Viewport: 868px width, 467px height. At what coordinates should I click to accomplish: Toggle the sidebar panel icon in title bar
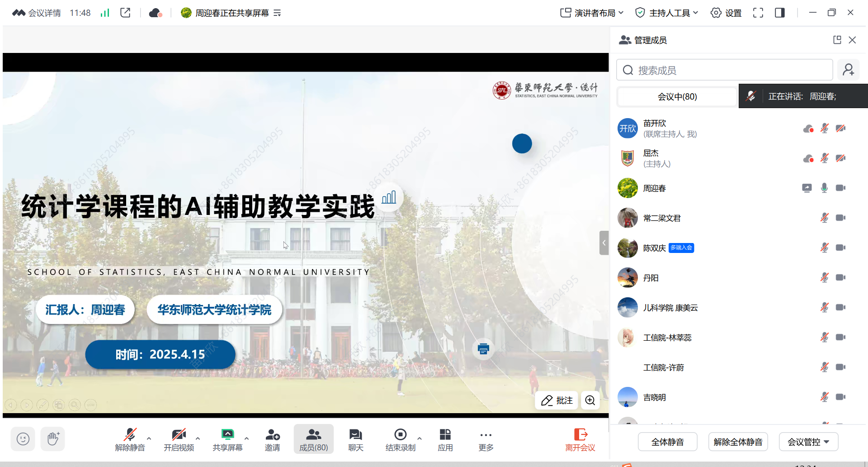pos(780,13)
